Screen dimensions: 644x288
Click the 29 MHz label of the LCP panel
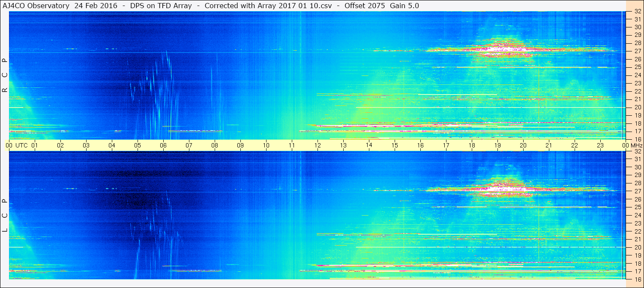[638, 175]
